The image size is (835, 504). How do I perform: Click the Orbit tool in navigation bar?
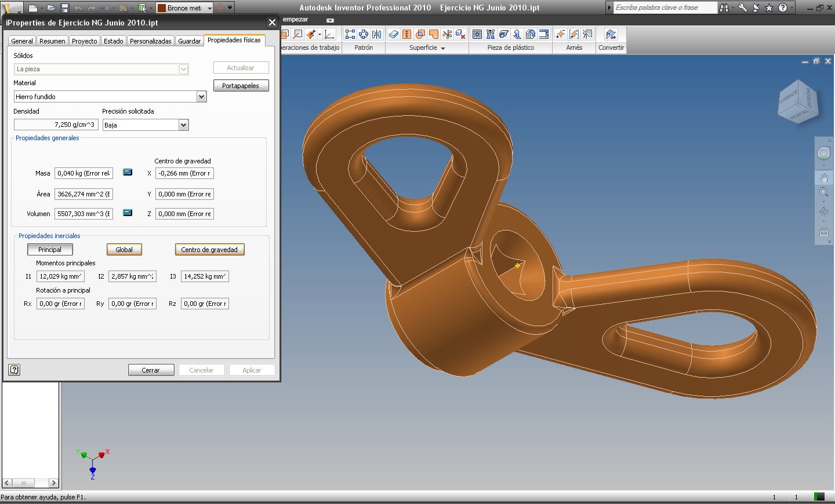point(823,212)
